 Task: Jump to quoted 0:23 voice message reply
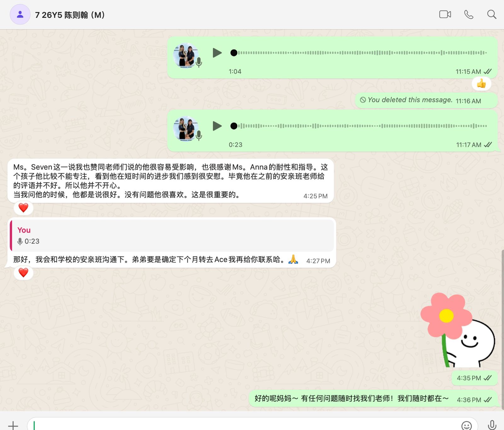(x=172, y=235)
